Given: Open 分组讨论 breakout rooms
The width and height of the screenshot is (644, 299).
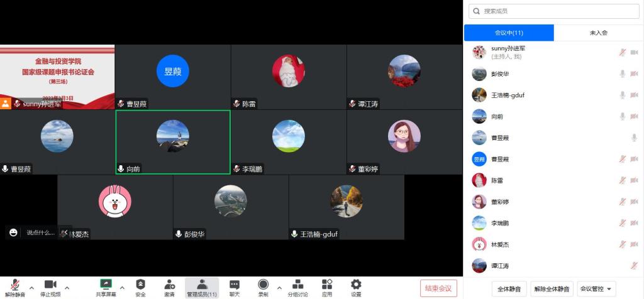Looking at the screenshot, I should (x=298, y=285).
